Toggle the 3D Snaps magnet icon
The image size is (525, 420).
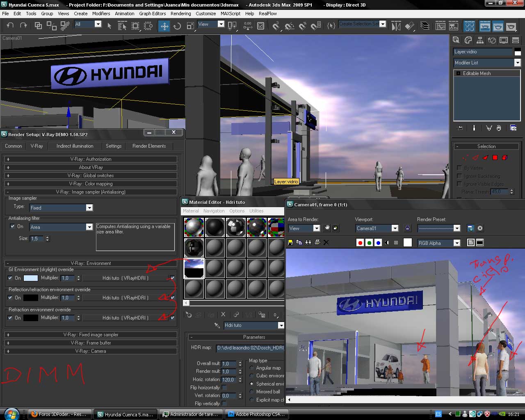(276, 26)
